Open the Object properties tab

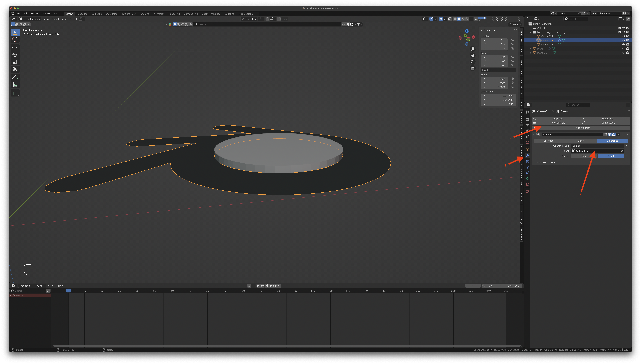click(x=527, y=150)
